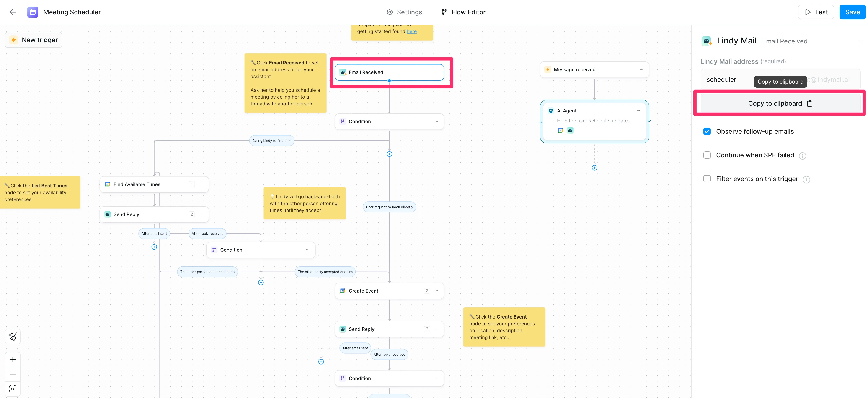The width and height of the screenshot is (868, 398).
Task: Click the Meeting Scheduler calendar app icon
Action: (33, 12)
